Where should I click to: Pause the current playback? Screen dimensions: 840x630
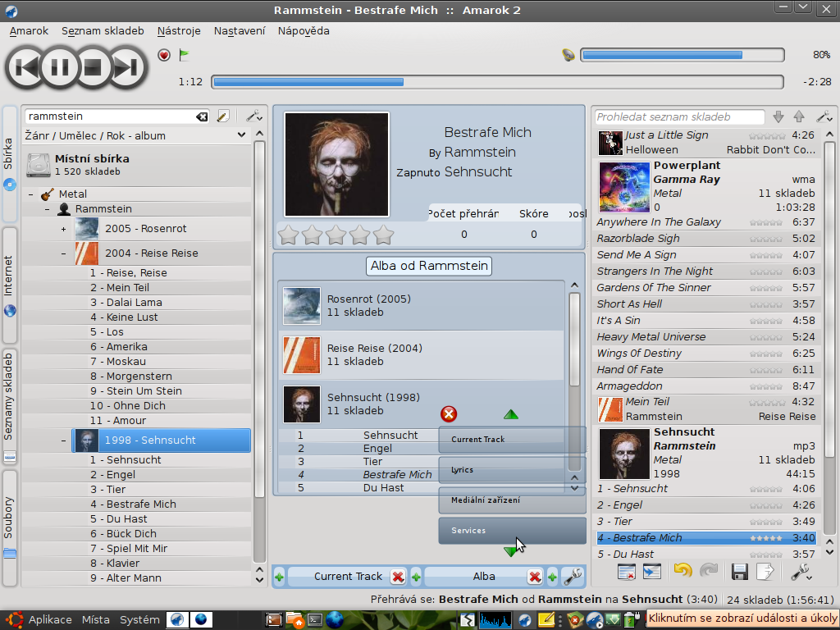click(x=59, y=67)
